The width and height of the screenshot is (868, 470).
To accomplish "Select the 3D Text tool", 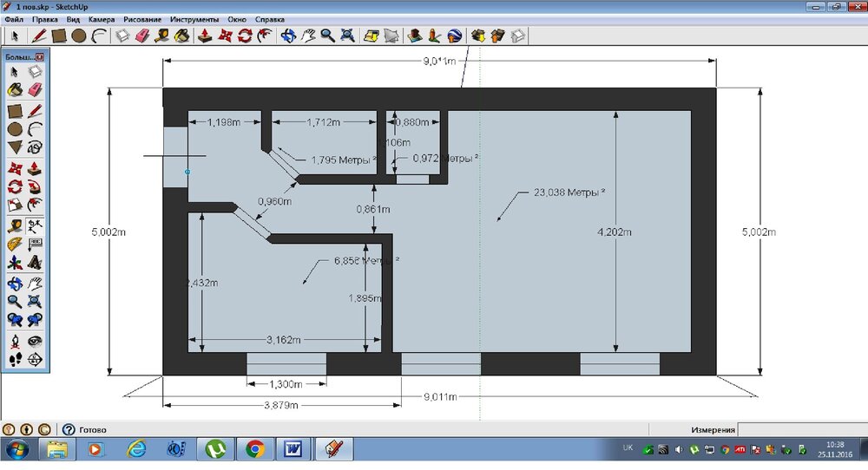I will (35, 263).
